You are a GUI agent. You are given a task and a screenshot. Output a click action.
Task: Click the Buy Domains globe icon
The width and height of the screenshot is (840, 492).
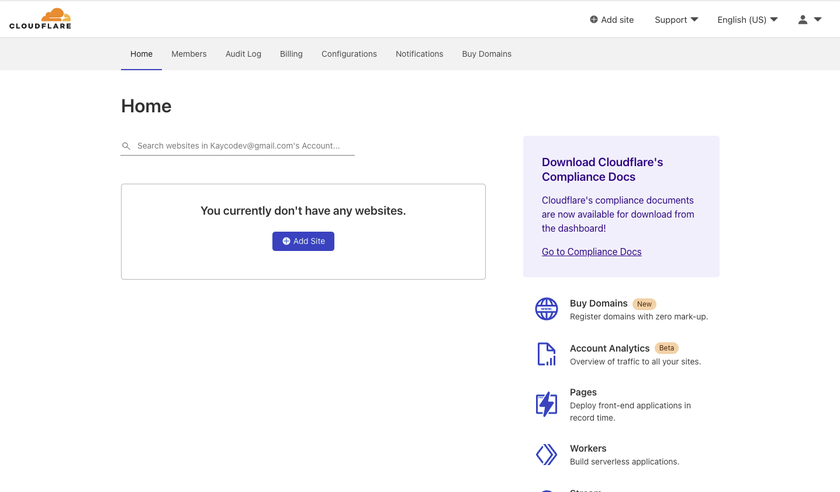[546, 309]
